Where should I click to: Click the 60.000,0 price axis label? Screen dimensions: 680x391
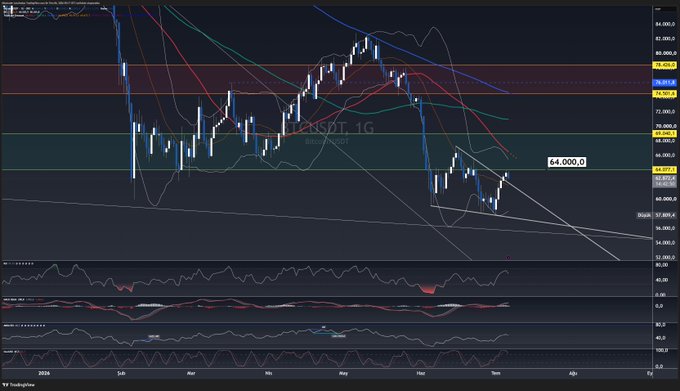click(x=665, y=199)
